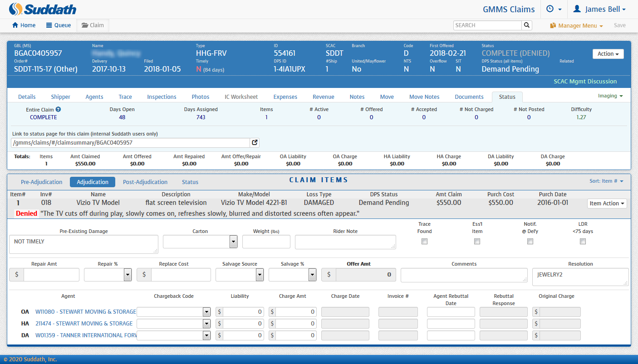
Task: Switch to the Details tab
Action: click(x=27, y=97)
